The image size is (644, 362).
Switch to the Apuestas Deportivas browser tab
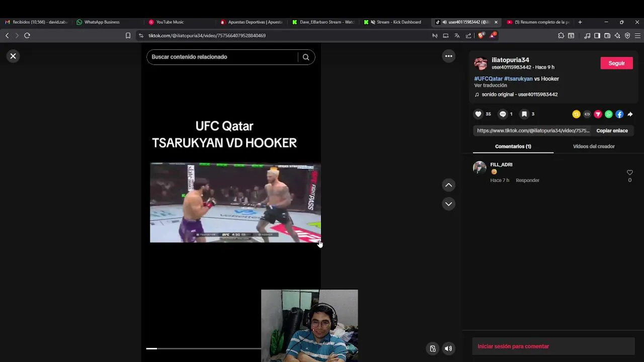(252, 22)
